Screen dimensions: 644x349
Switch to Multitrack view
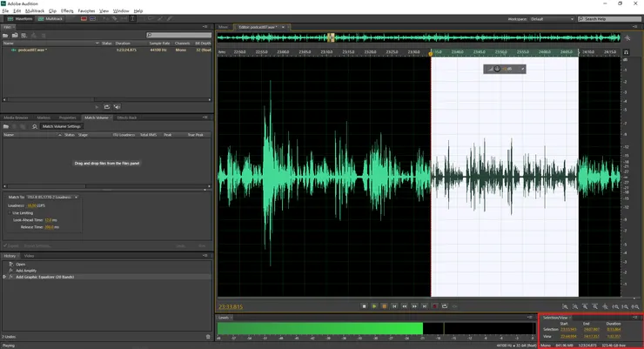coord(50,18)
